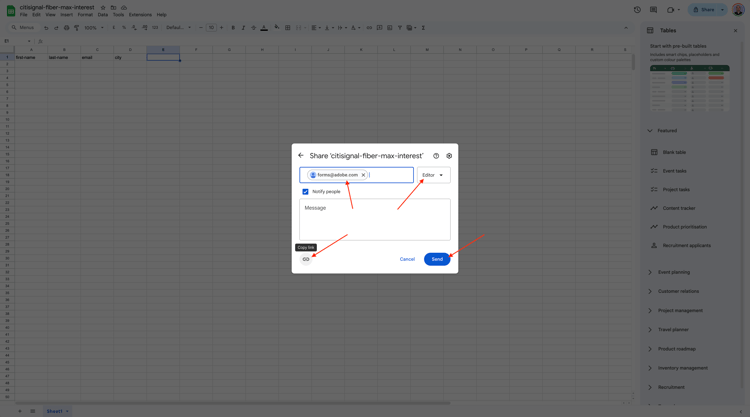750x417 pixels.
Task: Open the Data menu
Action: 103,15
